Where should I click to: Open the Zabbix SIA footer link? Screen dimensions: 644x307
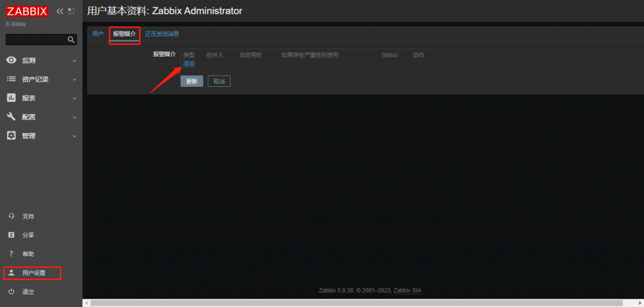coord(408,291)
